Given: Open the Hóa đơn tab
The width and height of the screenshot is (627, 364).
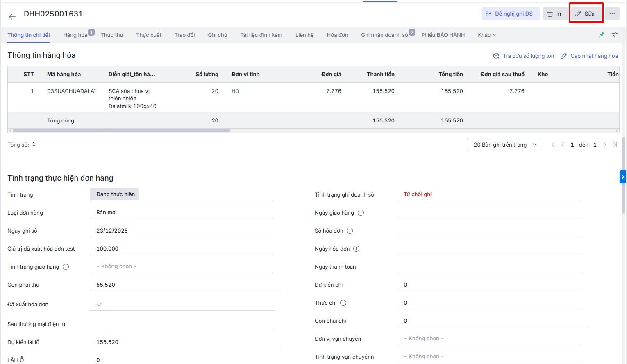Looking at the screenshot, I should 337,35.
